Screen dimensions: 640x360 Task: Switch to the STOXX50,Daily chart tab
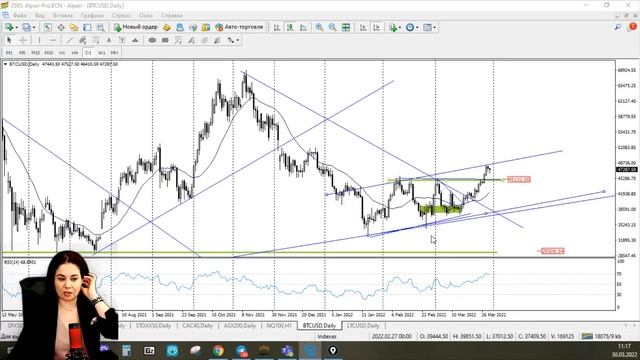click(153, 326)
